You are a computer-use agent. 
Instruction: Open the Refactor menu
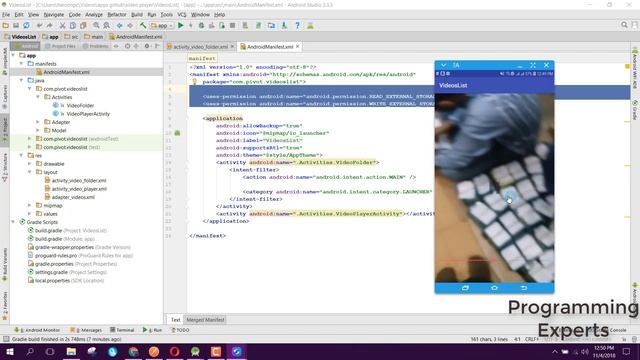[x=117, y=15]
